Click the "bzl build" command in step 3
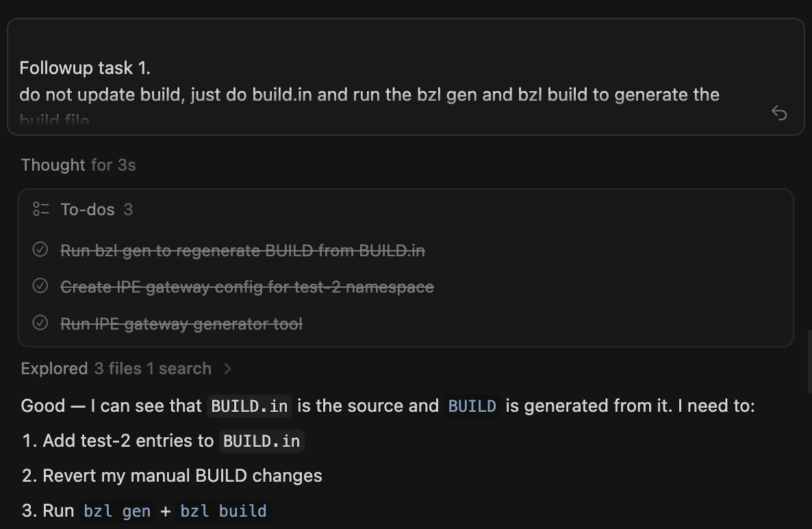Screen dimensions: 812x529 tap(223, 511)
